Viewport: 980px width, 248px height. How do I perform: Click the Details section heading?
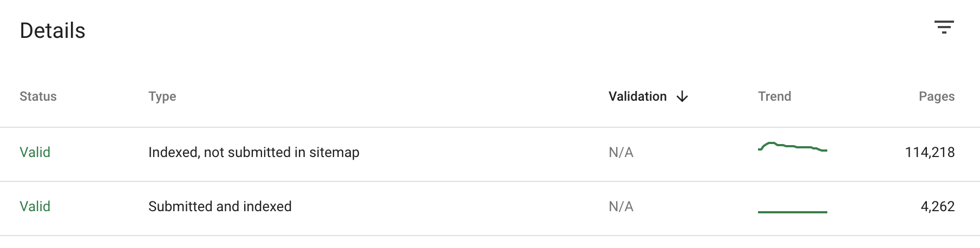coord(53,31)
